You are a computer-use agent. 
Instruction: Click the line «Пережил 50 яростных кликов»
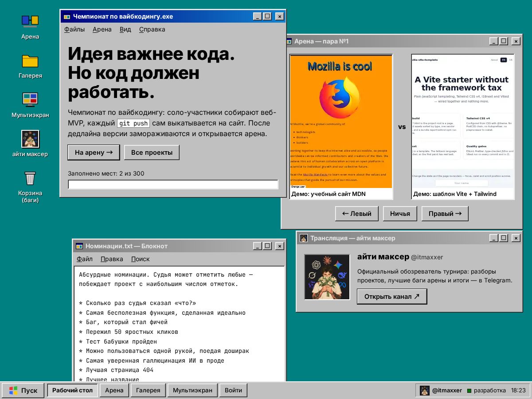click(129, 332)
